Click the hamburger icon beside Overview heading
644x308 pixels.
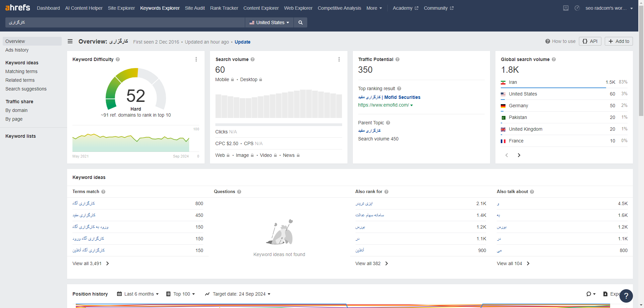coord(70,41)
